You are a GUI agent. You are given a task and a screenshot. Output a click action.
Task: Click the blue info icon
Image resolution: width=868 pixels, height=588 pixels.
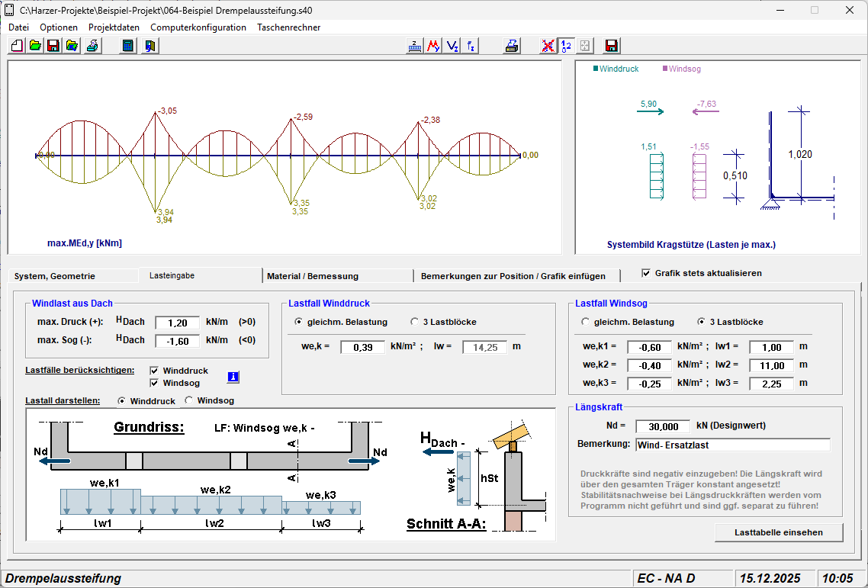tap(233, 377)
